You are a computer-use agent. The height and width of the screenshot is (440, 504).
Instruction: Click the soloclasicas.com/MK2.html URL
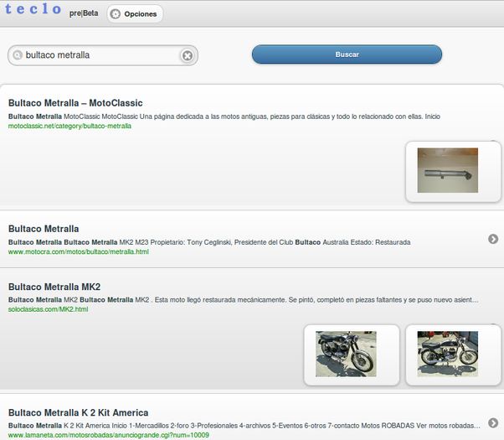[49, 309]
